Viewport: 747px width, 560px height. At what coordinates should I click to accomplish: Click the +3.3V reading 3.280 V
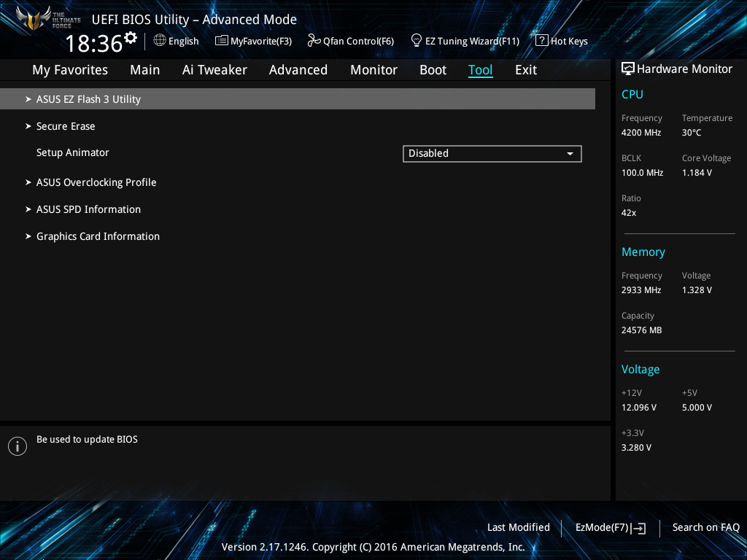pos(636,448)
